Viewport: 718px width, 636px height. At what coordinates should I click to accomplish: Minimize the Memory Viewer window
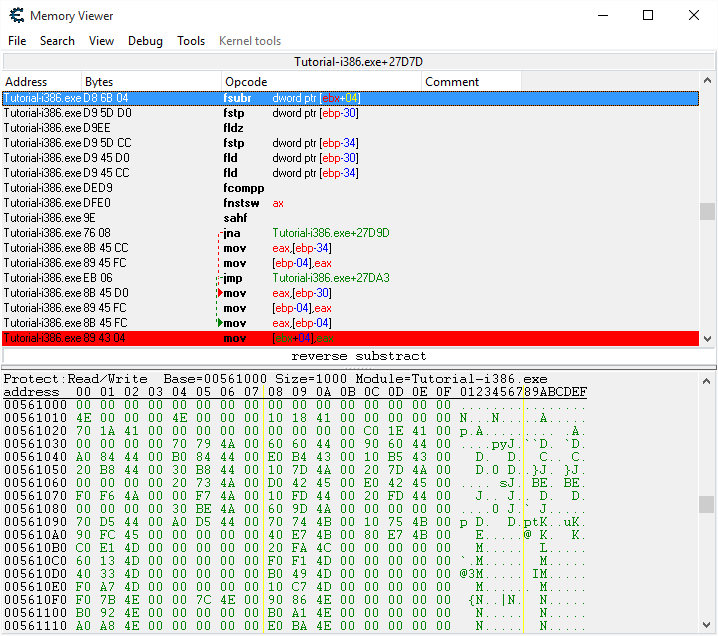[602, 15]
